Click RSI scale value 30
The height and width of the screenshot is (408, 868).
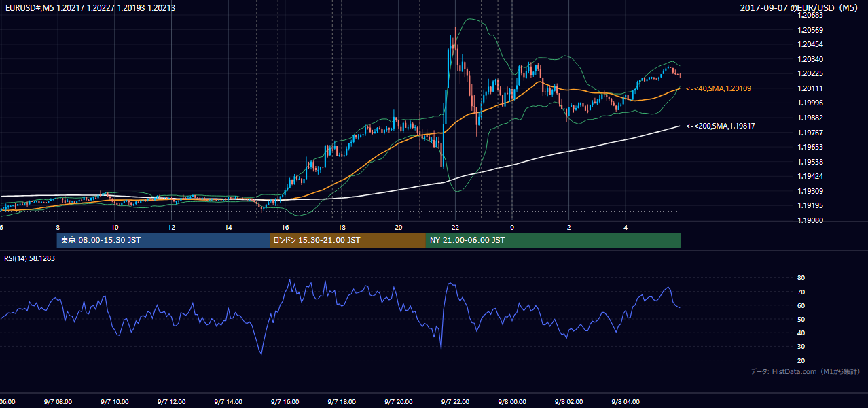(x=801, y=347)
